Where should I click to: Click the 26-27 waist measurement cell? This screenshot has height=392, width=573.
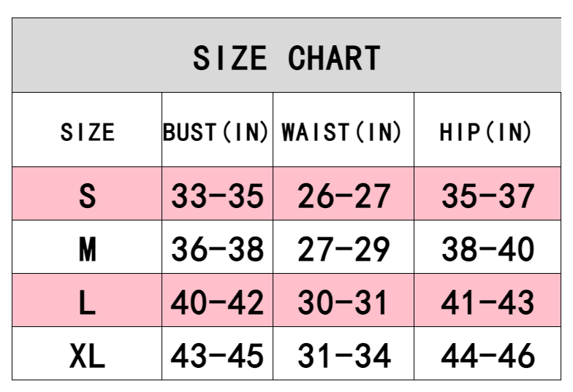pyautogui.click(x=343, y=196)
